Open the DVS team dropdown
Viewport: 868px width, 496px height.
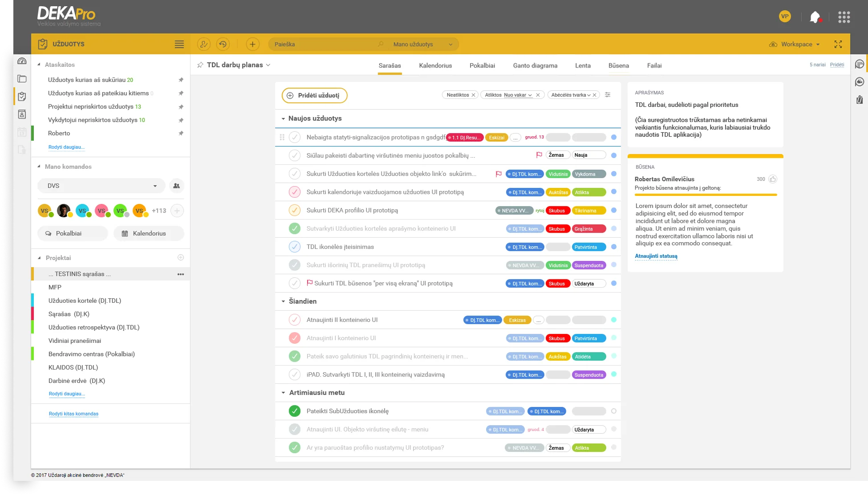click(101, 186)
